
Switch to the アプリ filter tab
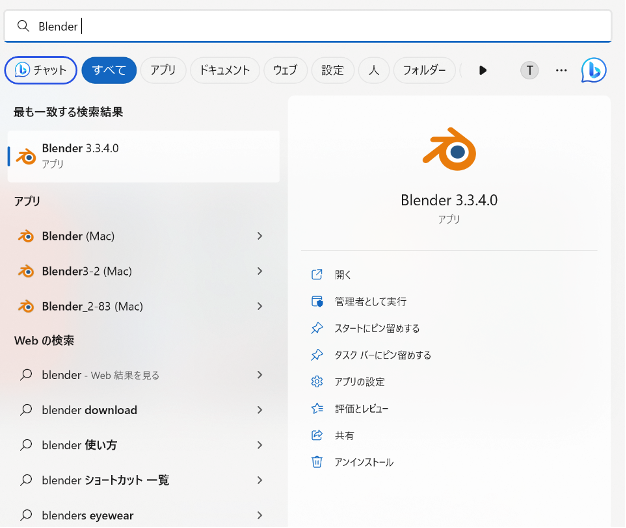coord(163,70)
